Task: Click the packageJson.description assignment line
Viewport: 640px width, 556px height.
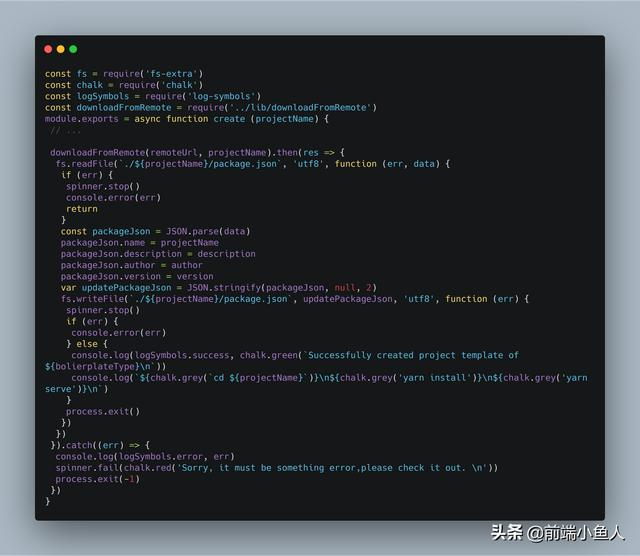Action: click(x=158, y=254)
